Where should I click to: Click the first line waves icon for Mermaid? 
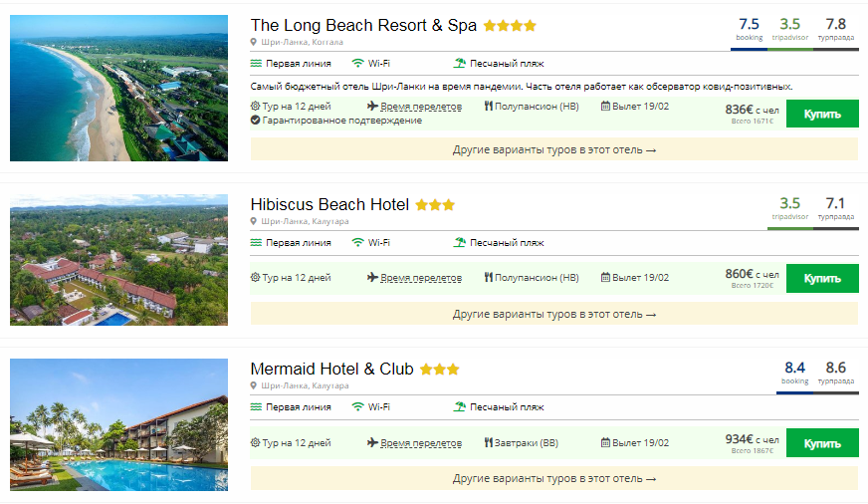(x=256, y=407)
